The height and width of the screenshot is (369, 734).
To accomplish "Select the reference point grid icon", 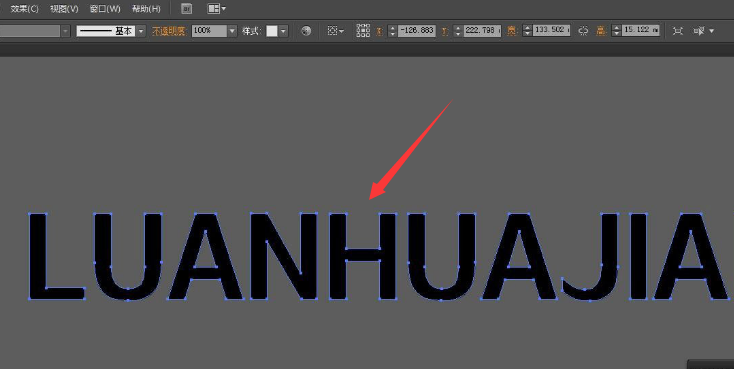I will pyautogui.click(x=363, y=31).
